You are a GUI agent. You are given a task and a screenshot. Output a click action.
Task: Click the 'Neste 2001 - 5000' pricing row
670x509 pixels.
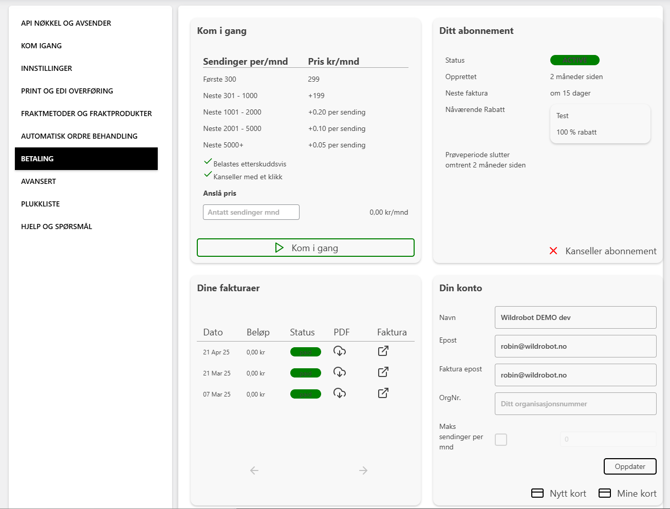point(306,129)
